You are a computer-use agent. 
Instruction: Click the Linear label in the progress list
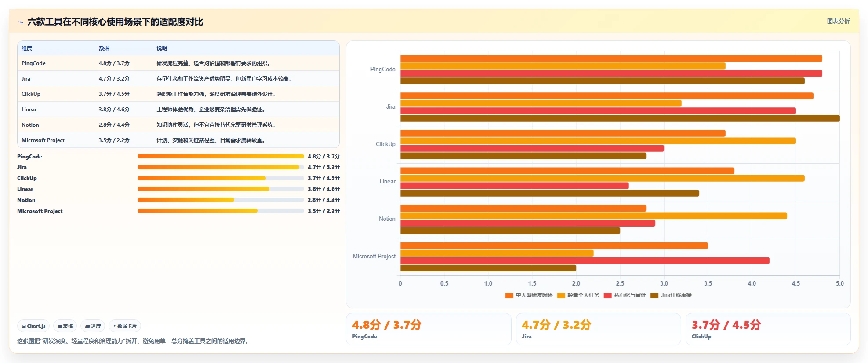(25, 189)
